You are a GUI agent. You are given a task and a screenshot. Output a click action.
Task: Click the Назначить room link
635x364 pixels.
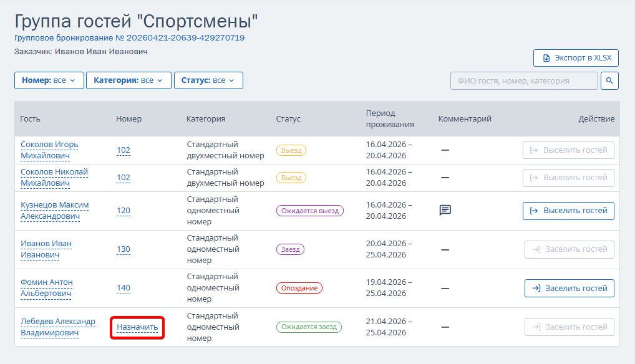tap(137, 327)
